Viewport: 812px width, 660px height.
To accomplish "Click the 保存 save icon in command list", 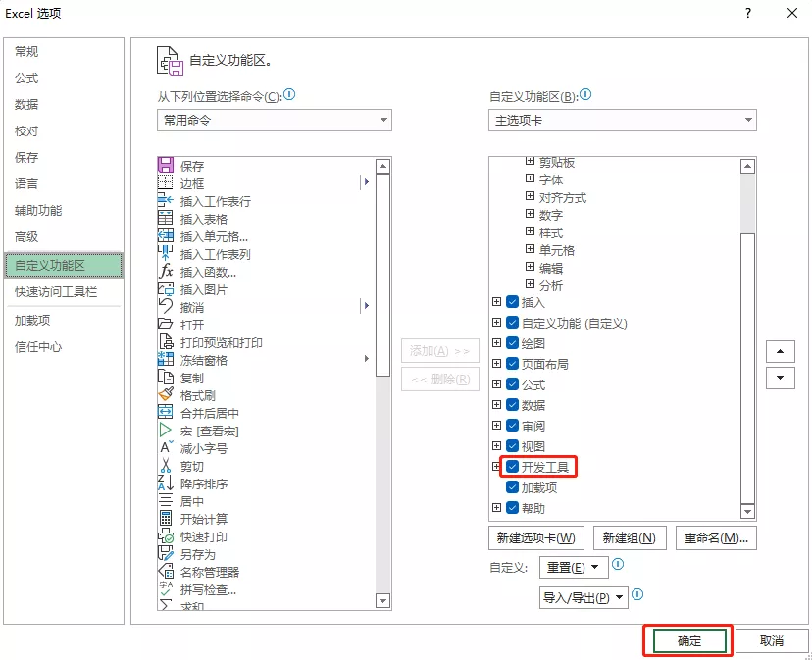I will pos(165,166).
